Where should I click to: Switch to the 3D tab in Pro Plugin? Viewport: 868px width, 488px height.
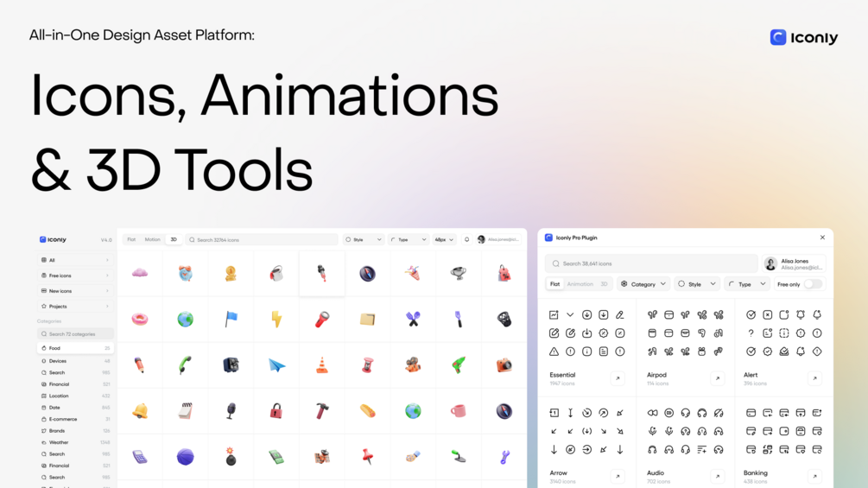604,284
